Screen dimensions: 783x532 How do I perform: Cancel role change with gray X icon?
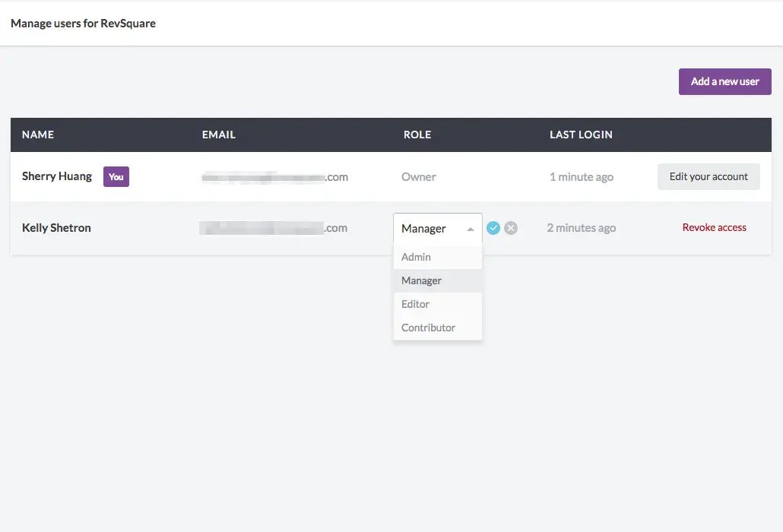pos(511,227)
